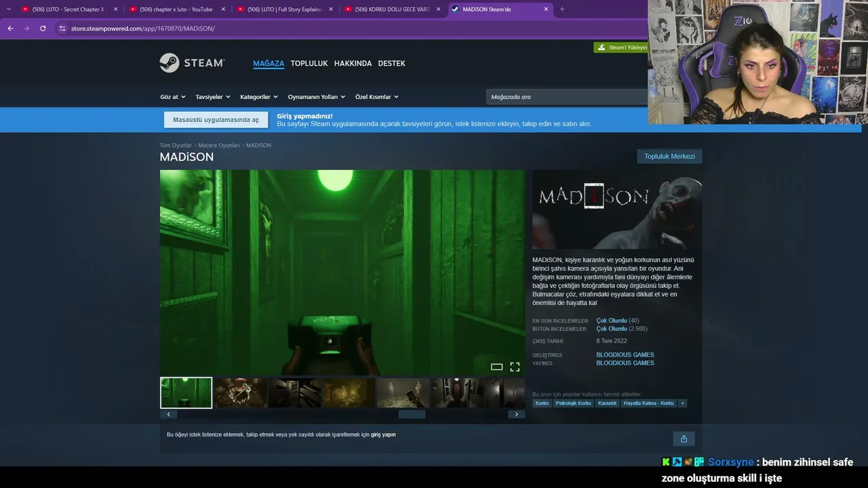The height and width of the screenshot is (488, 868).
Task: Click the Korku tag
Action: (542, 403)
